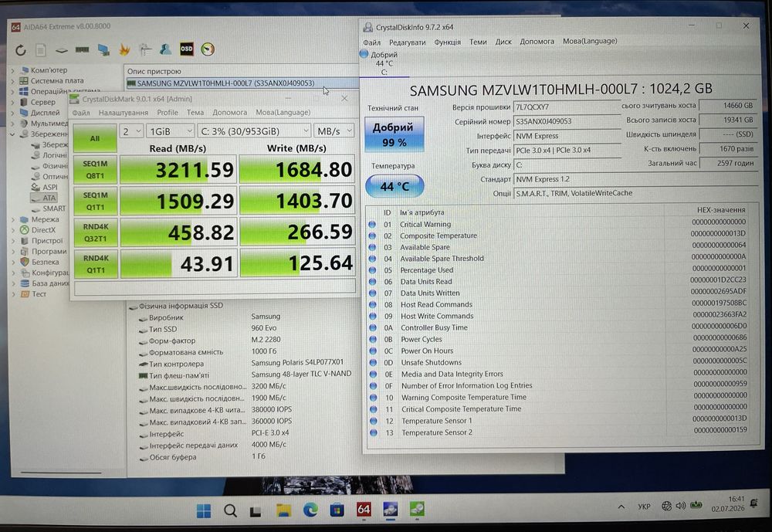The width and height of the screenshot is (772, 532).
Task: Open the notification bell in the system tray
Action: 753,503
